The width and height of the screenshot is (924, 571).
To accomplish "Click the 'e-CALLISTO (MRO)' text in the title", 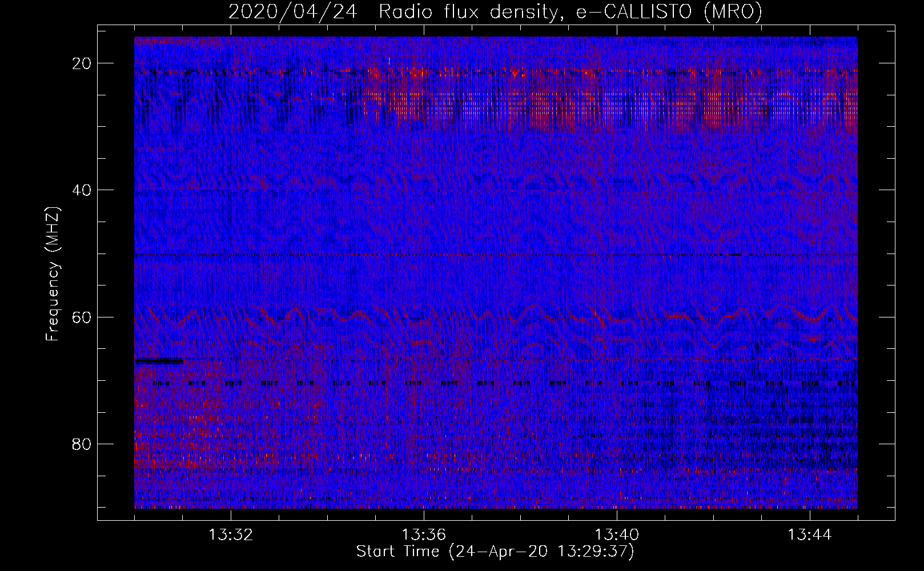I will pos(669,11).
